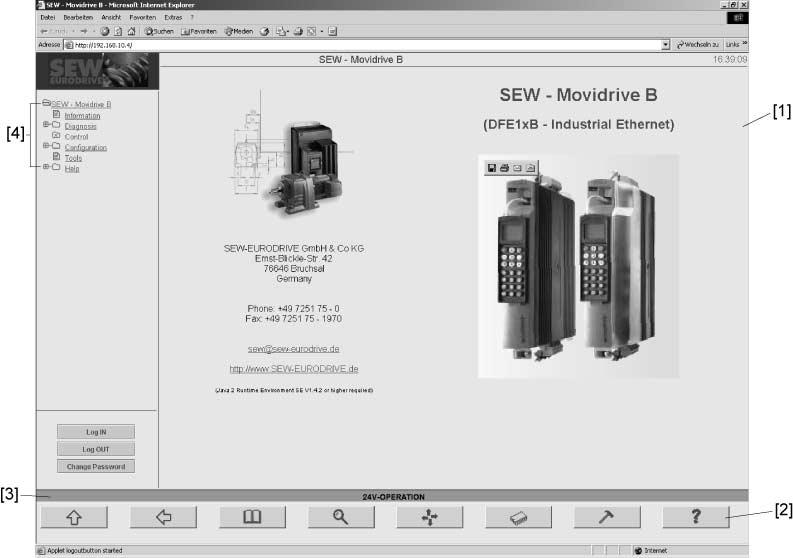Expand the Diagnosis folder in tree
Viewport: 793px width, 558px height.
point(46,124)
